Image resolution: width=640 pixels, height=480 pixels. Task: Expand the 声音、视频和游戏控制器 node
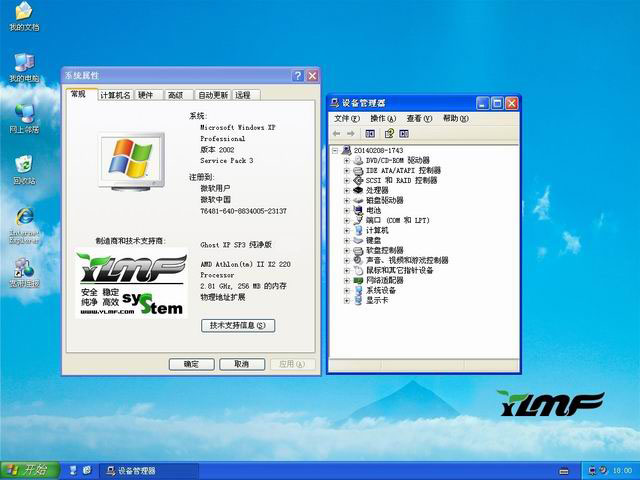point(347,260)
